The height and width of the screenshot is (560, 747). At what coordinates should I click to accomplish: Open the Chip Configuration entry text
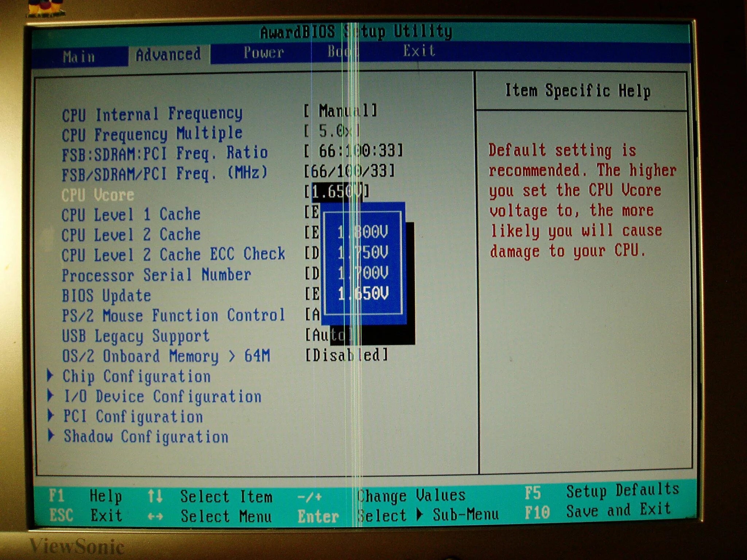click(137, 376)
